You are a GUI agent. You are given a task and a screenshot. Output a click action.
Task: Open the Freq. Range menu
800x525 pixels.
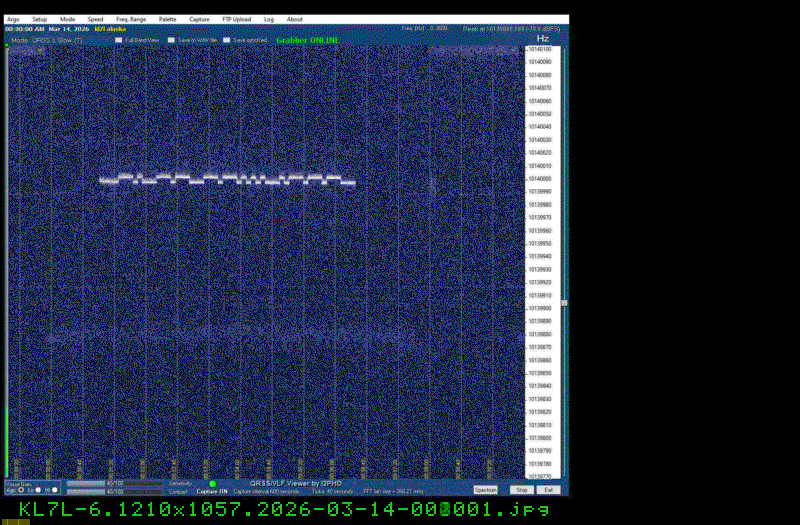130,19
